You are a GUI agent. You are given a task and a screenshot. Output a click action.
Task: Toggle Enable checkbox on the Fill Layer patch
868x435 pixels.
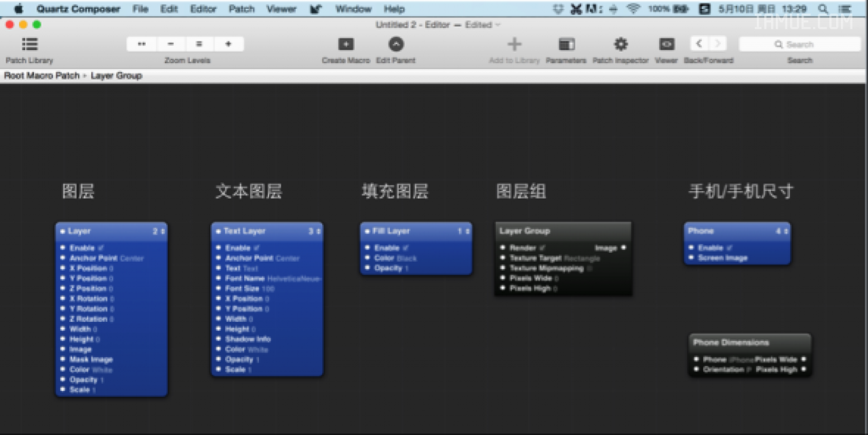406,248
